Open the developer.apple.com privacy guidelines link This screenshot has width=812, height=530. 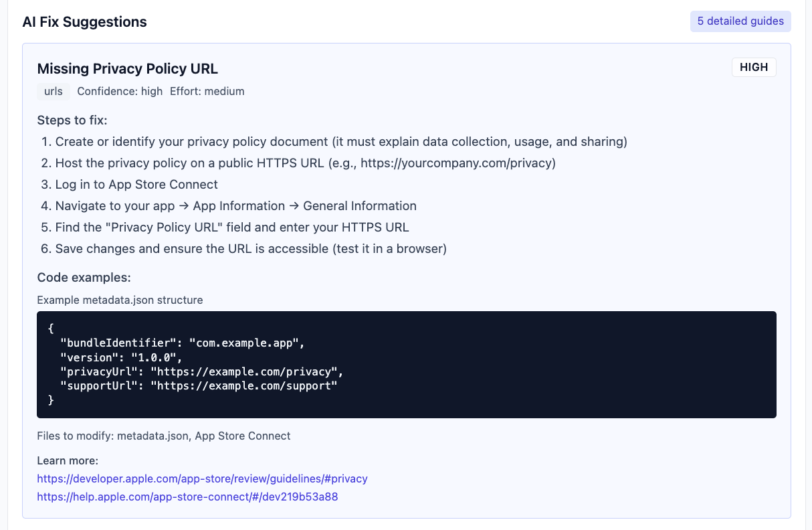tap(203, 478)
